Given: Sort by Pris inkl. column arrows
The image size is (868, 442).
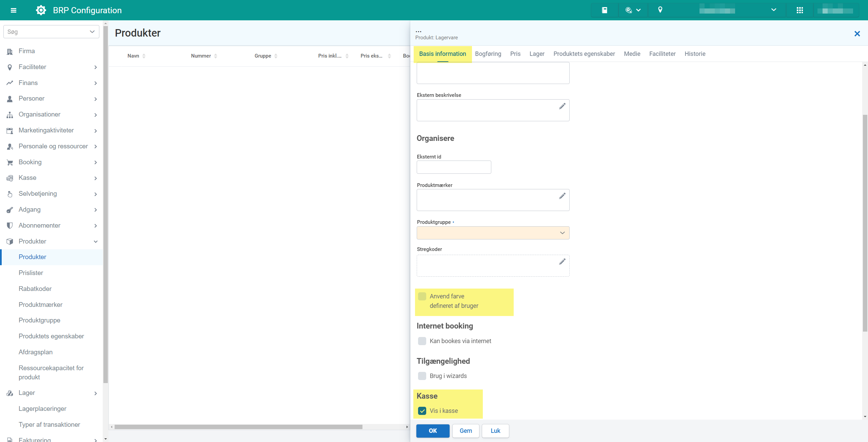Looking at the screenshot, I should pyautogui.click(x=347, y=56).
